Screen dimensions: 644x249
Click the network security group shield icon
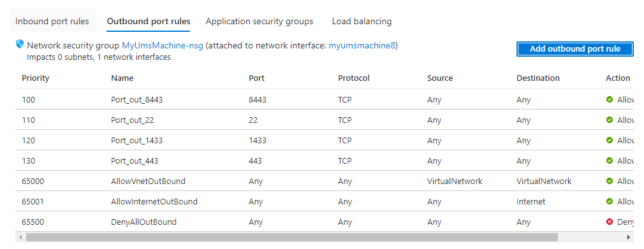point(20,45)
